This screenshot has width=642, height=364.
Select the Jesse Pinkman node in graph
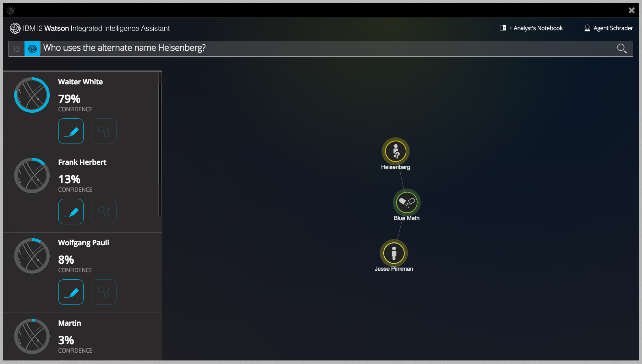pyautogui.click(x=394, y=253)
